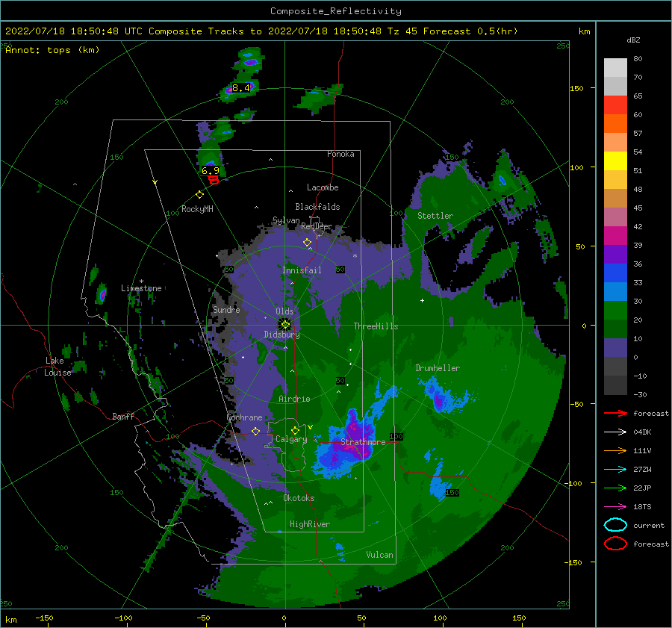Click the orange 60 dBZ color swatch
The height and width of the screenshot is (628, 672).
(615, 124)
